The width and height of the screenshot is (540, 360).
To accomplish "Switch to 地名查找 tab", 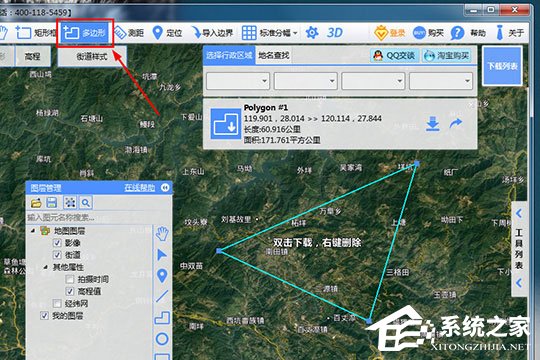I will (274, 55).
